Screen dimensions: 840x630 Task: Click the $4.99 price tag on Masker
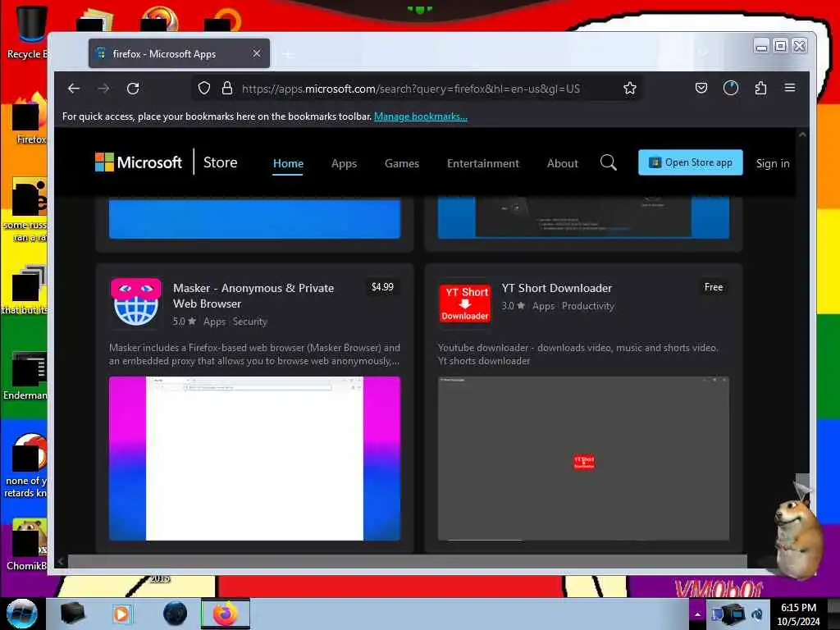point(382,287)
